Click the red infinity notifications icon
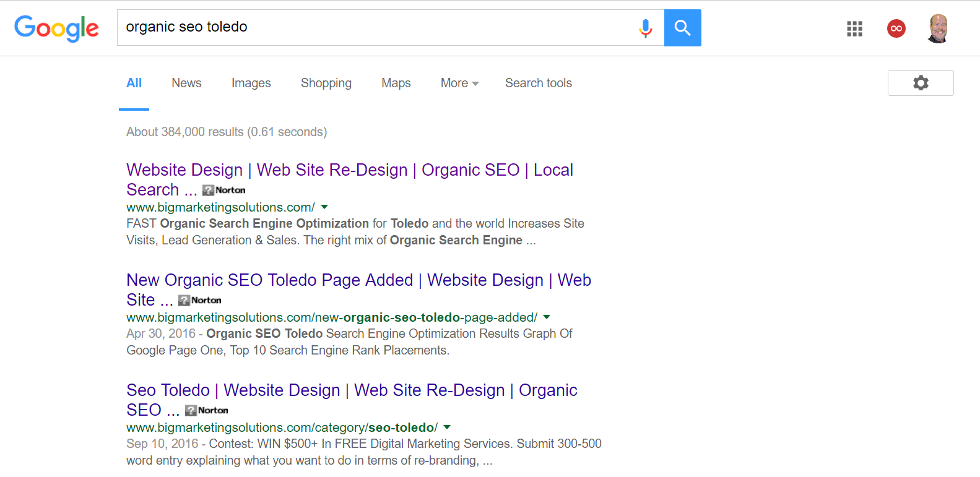The height and width of the screenshot is (477, 980). pos(896,28)
